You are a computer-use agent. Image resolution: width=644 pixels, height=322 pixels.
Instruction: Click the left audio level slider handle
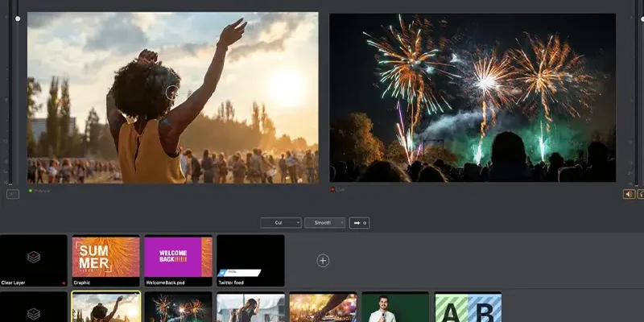coord(18,19)
